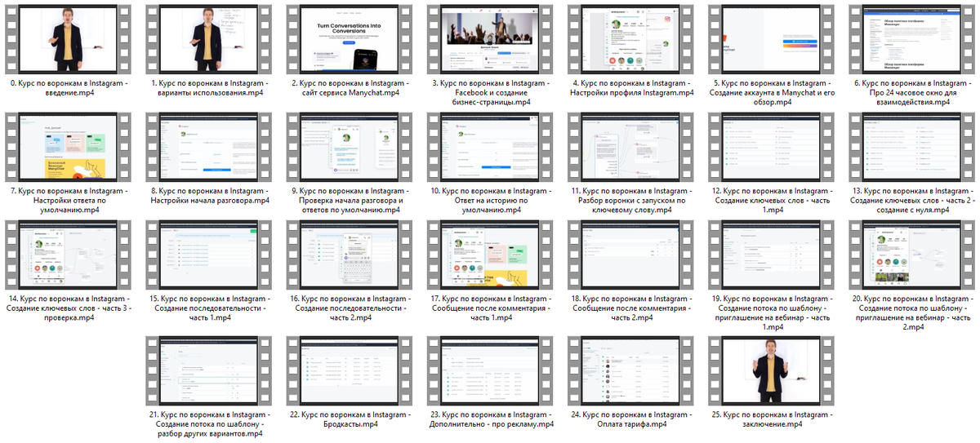Select thumbnail of video 21 разбор других вариантов
This screenshot has width=980, height=443.
[x=208, y=370]
